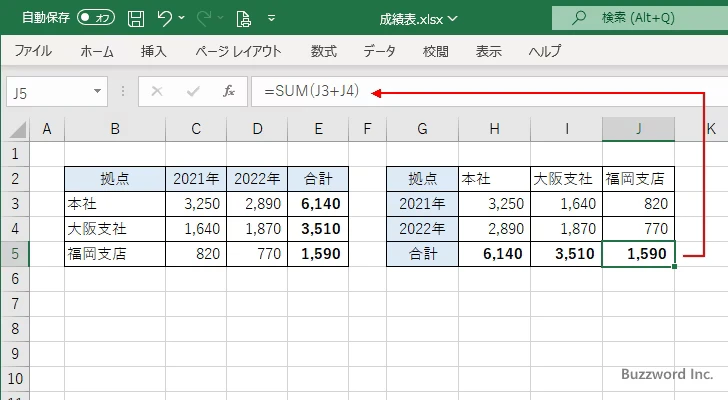The height and width of the screenshot is (400, 728).
Task: Click the Select All corner triangle
Action: click(x=18, y=129)
